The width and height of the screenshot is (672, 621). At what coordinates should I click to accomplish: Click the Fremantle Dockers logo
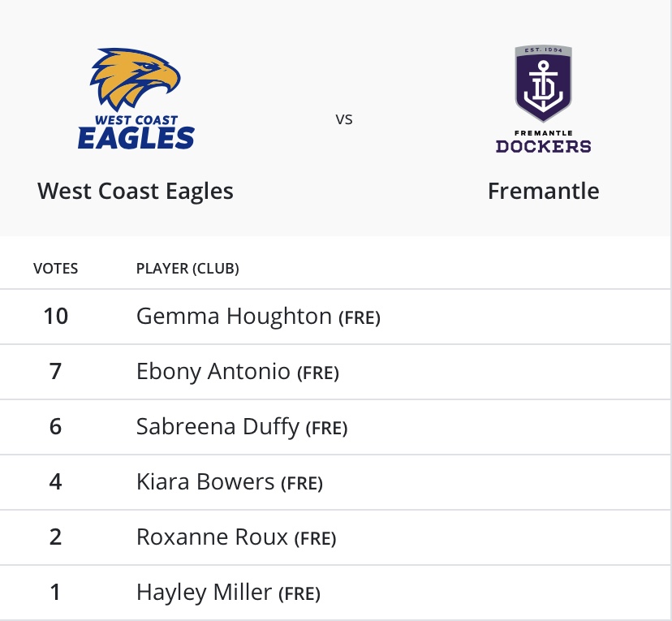(x=543, y=99)
